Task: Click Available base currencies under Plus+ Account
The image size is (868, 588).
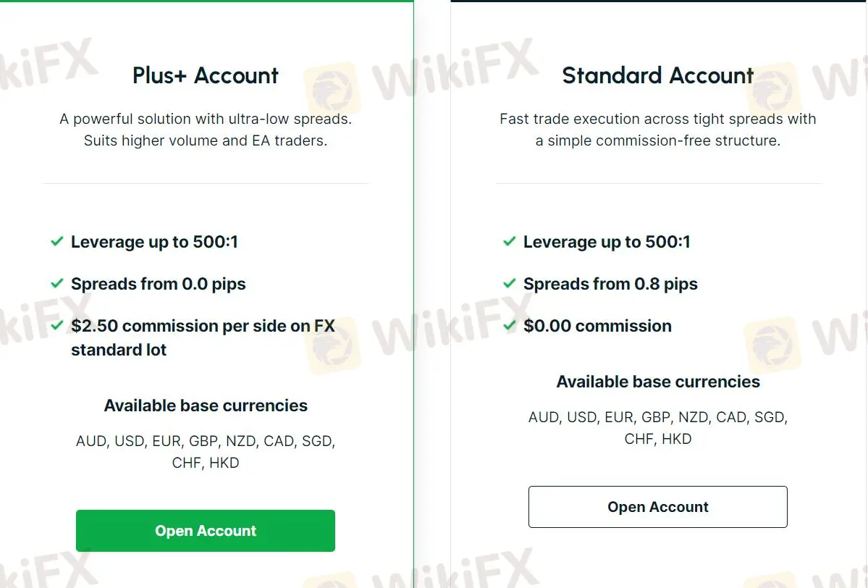Action: 206,406
